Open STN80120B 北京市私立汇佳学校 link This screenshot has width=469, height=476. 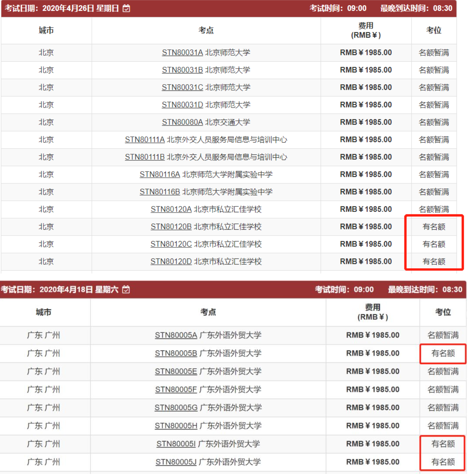coord(171,227)
